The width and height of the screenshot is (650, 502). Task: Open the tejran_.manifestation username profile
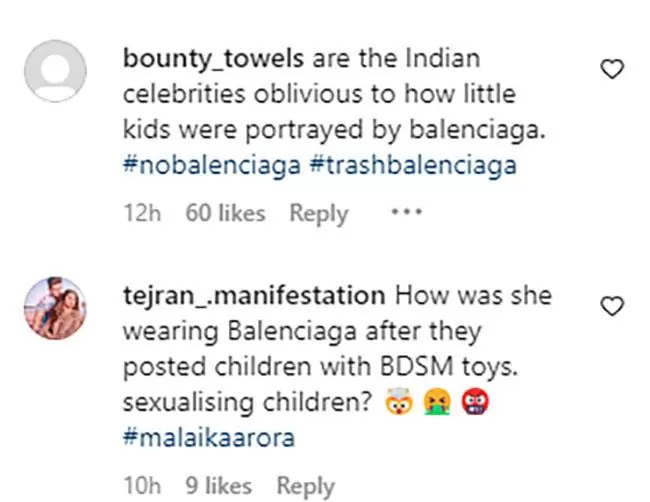click(x=254, y=296)
